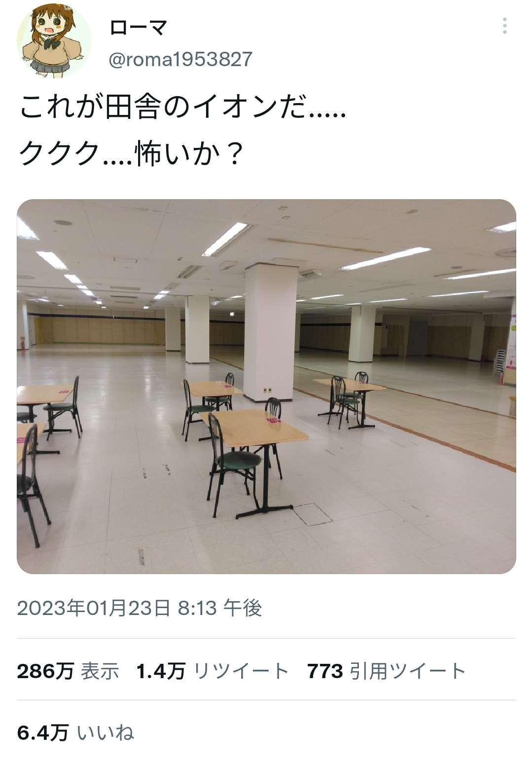Open the tweet's three-dot more options menu
The width and height of the screenshot is (532, 761).
tap(504, 26)
